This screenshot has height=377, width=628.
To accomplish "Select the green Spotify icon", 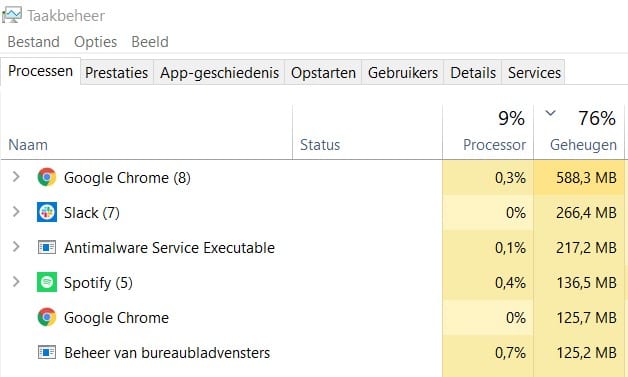I will pyautogui.click(x=47, y=282).
